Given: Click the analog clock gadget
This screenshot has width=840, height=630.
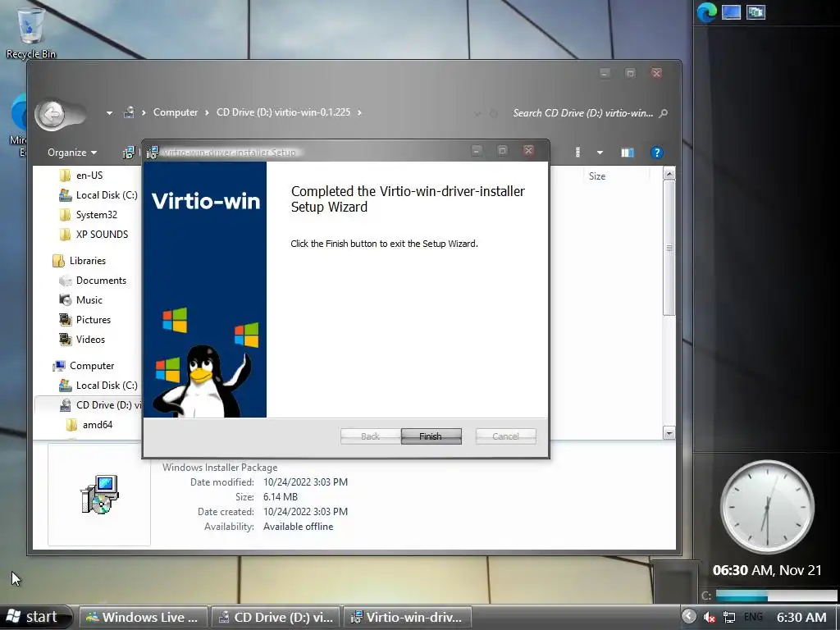Looking at the screenshot, I should coord(767,507).
